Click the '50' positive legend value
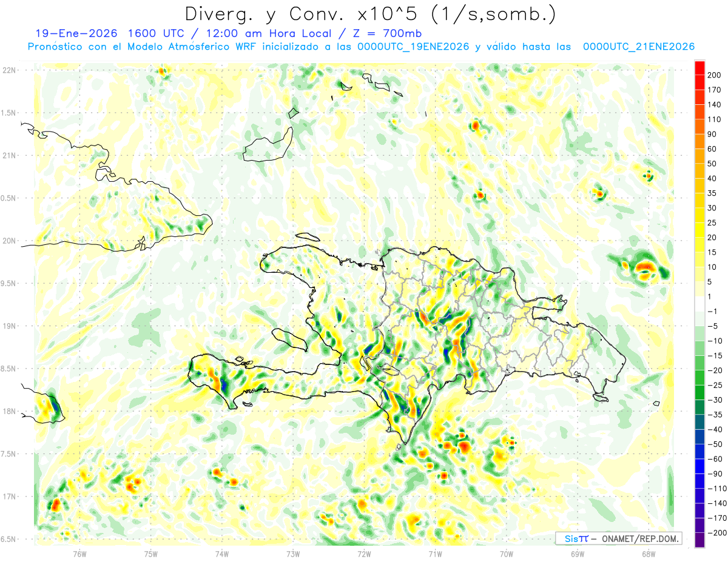The image size is (728, 562). point(712,164)
